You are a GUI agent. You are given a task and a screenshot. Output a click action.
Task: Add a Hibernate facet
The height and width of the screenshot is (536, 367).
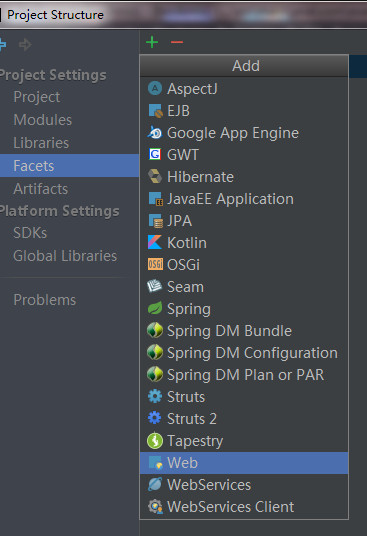click(x=244, y=177)
